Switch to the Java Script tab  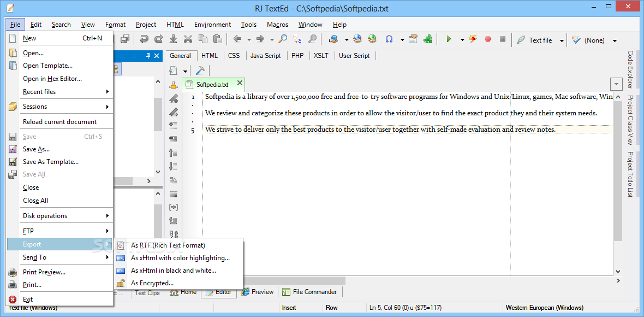point(266,56)
